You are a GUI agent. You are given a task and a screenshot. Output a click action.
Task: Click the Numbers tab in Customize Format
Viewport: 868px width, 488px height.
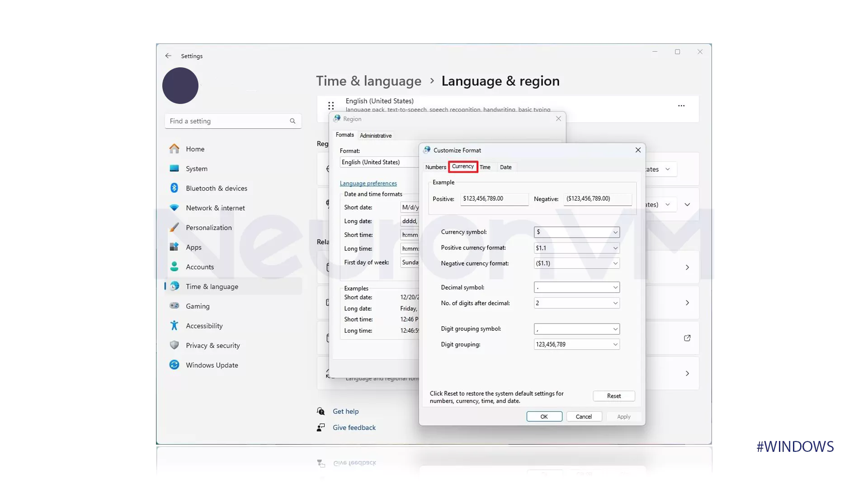pyautogui.click(x=436, y=167)
